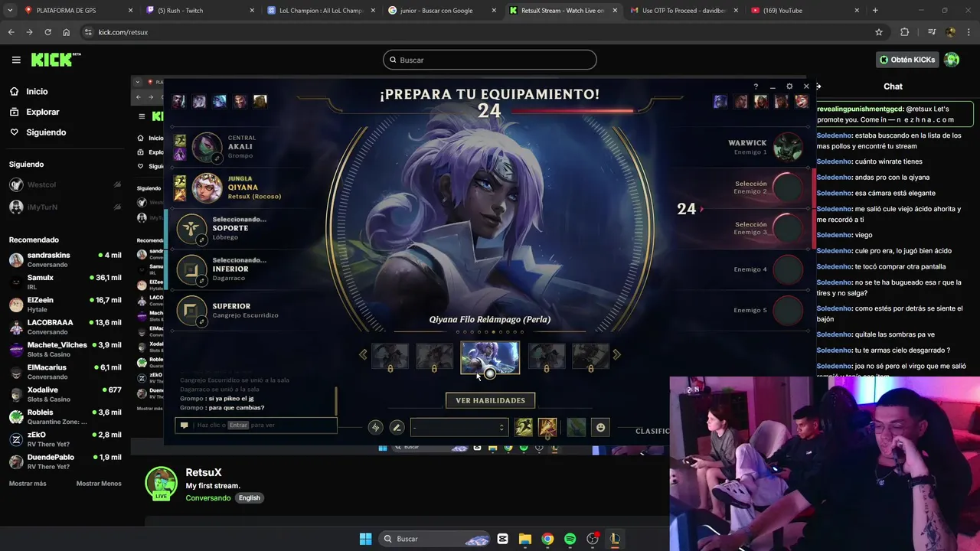Open Westcol followed channel
The width and height of the screenshot is (980, 551).
(65, 184)
